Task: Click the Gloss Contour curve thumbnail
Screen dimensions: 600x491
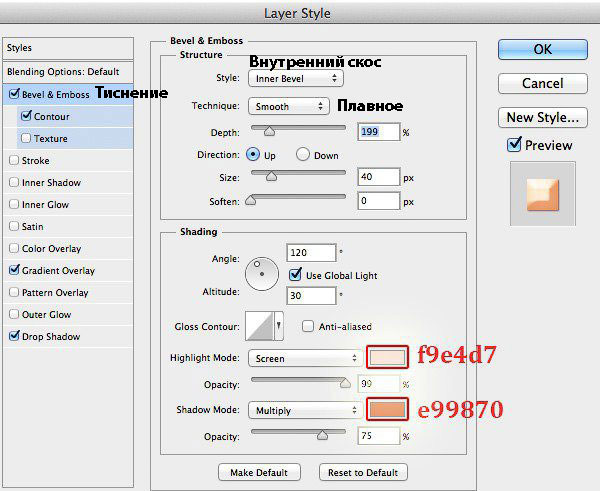Action: point(259,326)
